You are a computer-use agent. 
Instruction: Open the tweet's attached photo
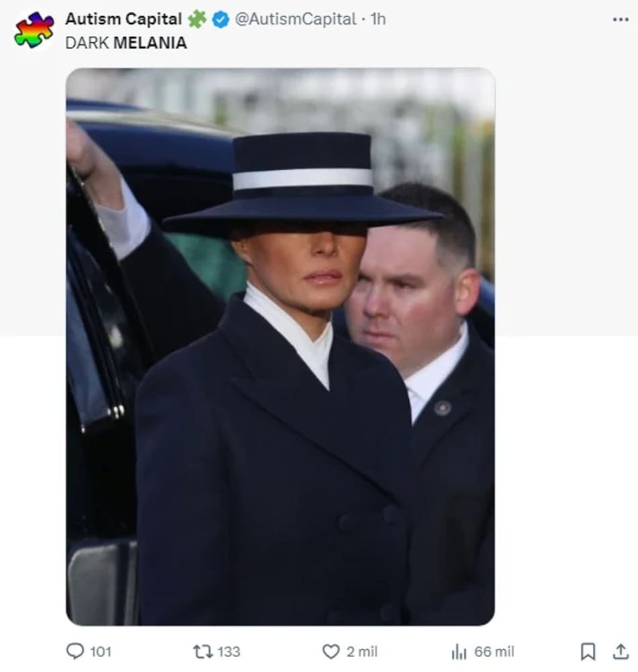coord(280,346)
